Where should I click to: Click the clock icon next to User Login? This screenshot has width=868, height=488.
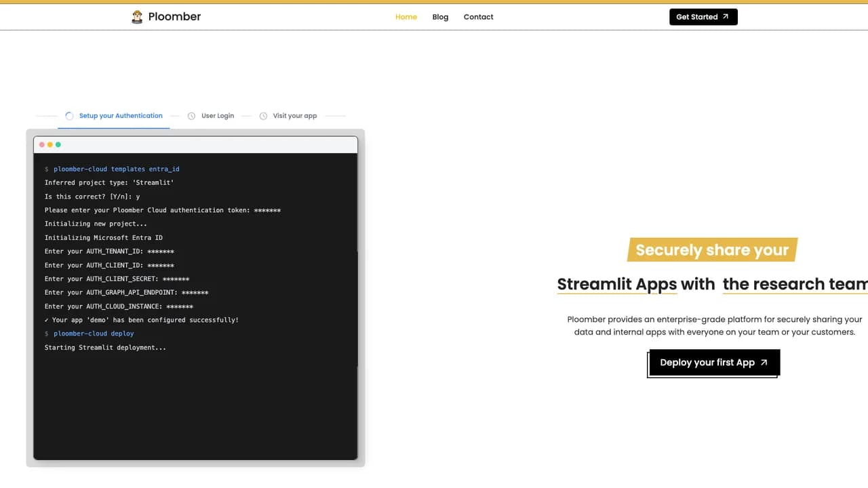[x=191, y=116]
